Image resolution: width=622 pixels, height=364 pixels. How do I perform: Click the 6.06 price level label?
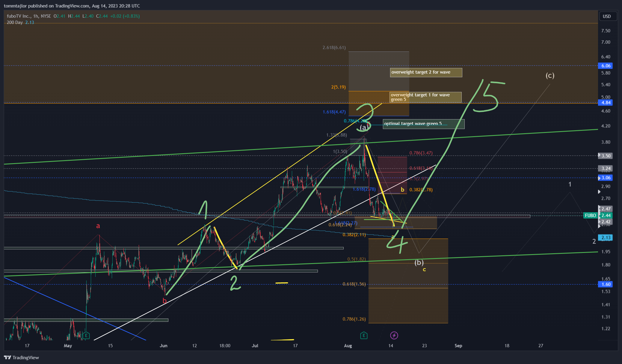[606, 66]
